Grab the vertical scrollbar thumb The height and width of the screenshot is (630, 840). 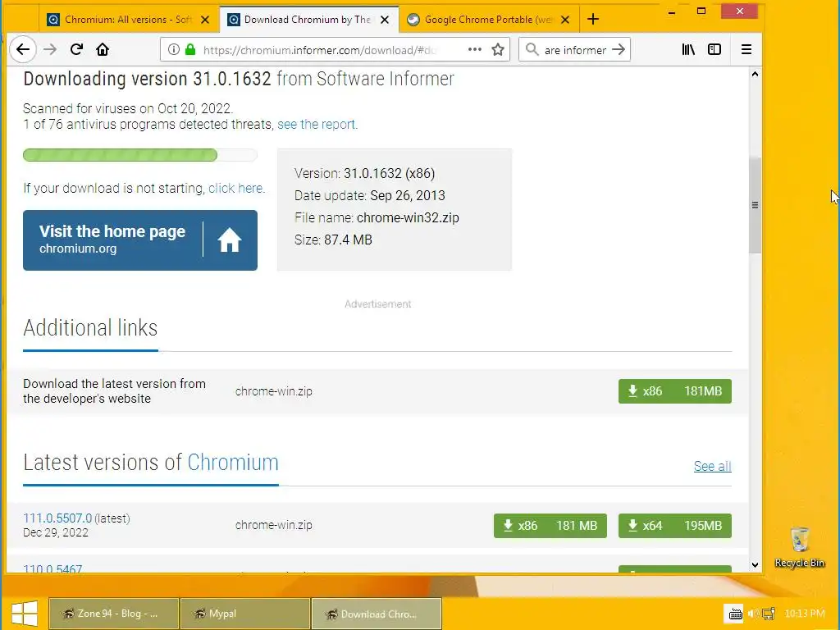(755, 204)
